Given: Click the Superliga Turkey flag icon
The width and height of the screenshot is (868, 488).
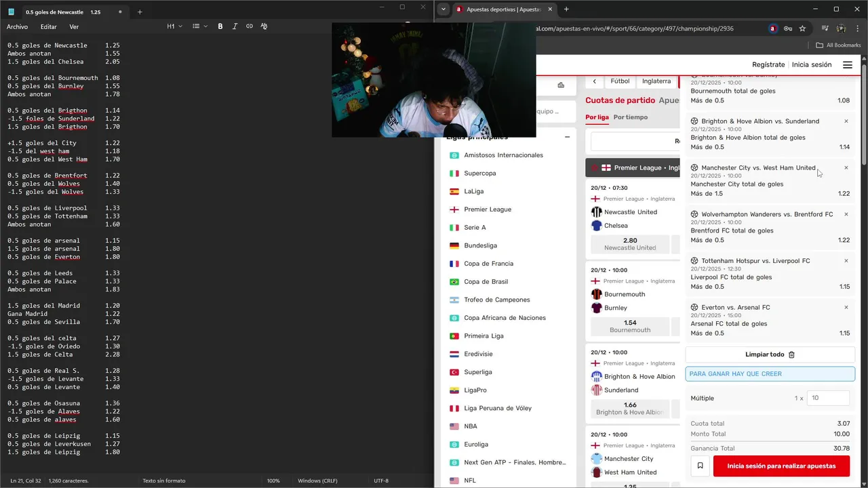Looking at the screenshot, I should point(454,372).
